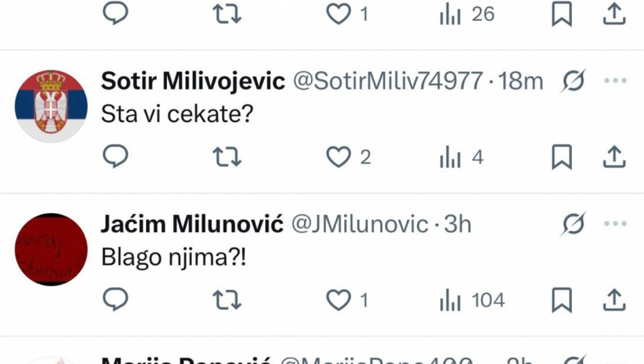Open Grok icon on Sotir Milivojevic's tweet

click(573, 82)
